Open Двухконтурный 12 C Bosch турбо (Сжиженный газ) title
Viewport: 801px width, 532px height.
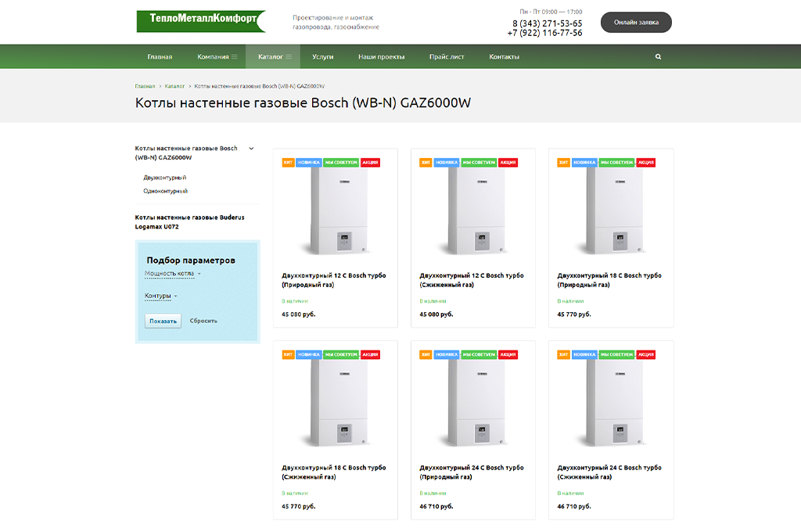coord(472,280)
